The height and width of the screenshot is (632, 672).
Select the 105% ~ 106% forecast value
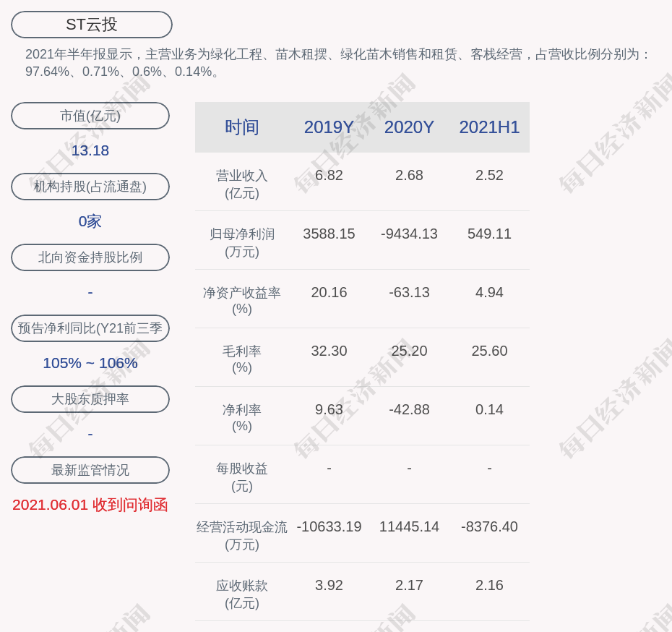90,363
